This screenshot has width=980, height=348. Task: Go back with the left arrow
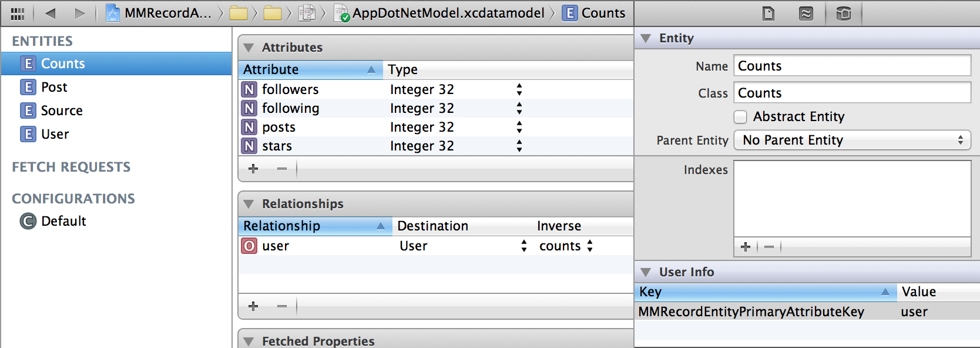pos(51,13)
